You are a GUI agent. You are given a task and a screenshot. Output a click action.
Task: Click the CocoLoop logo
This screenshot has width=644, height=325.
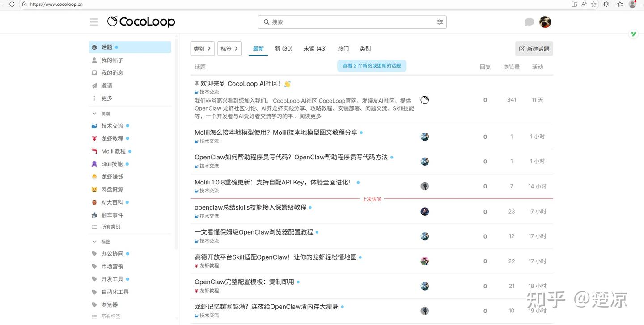pos(141,21)
